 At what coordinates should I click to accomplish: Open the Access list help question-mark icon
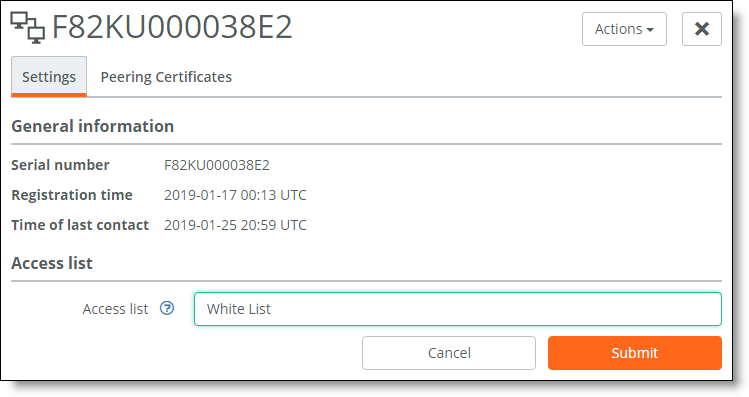tap(167, 309)
